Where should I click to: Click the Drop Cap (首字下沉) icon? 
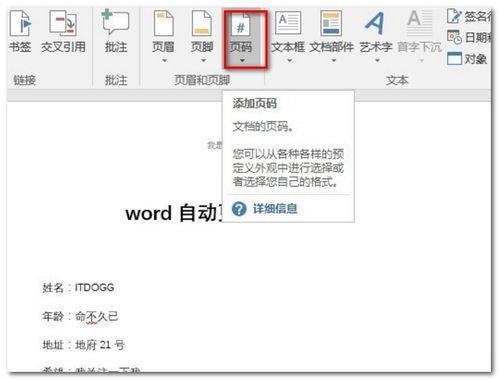click(x=419, y=23)
